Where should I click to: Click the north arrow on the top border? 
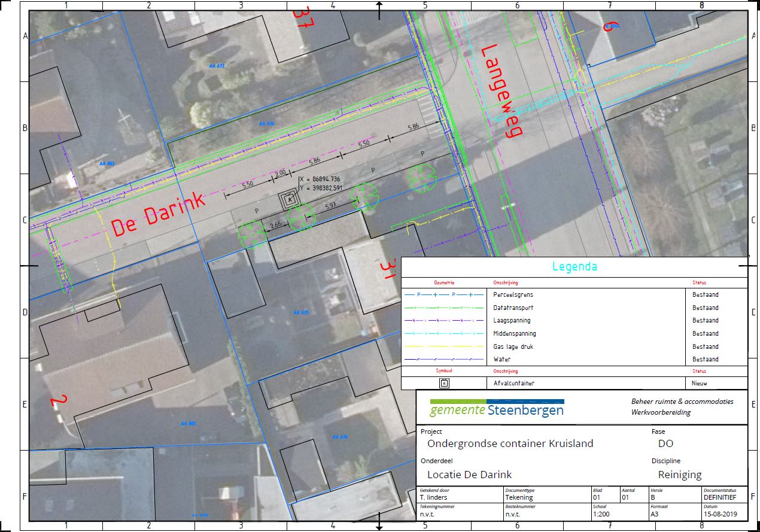click(x=379, y=8)
